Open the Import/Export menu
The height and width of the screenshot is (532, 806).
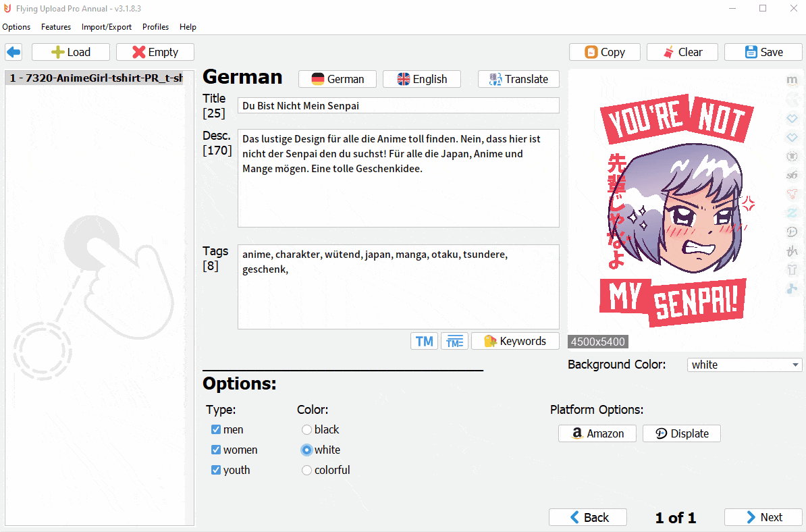(x=107, y=27)
